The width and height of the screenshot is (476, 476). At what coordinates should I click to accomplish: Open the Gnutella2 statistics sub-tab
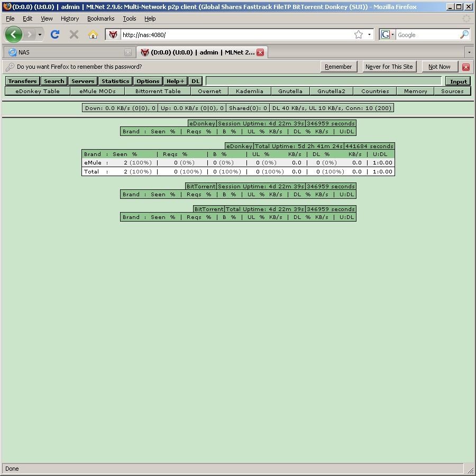pyautogui.click(x=332, y=91)
